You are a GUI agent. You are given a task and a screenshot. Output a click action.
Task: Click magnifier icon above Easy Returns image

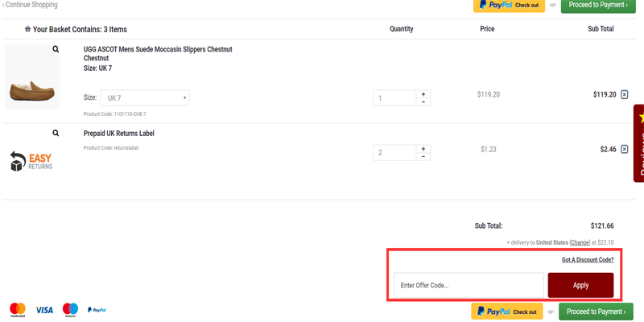[56, 133]
